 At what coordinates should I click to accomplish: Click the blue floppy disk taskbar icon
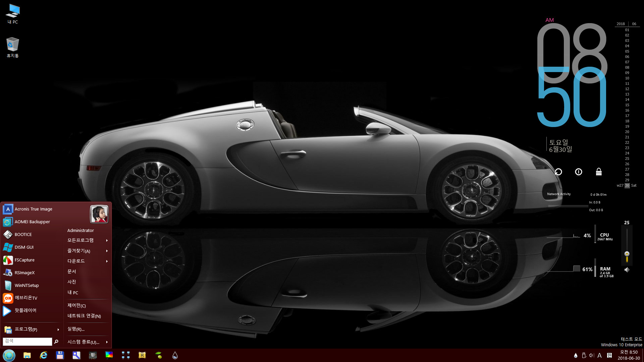(x=60, y=355)
